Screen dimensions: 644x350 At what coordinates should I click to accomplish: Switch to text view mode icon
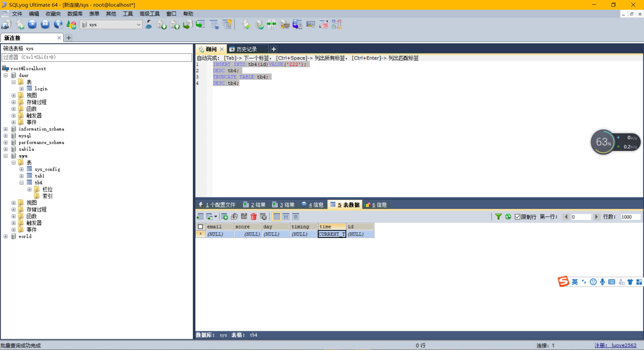pyautogui.click(x=296, y=217)
